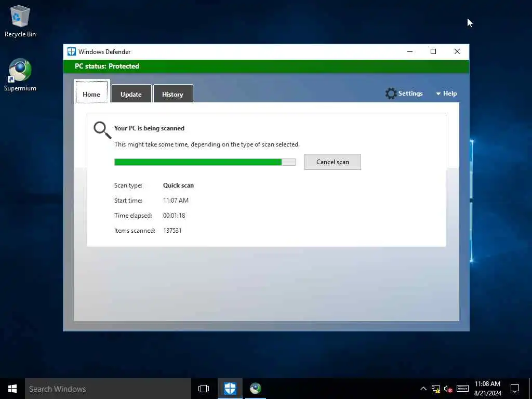Click the muted volume tray icon

448,389
